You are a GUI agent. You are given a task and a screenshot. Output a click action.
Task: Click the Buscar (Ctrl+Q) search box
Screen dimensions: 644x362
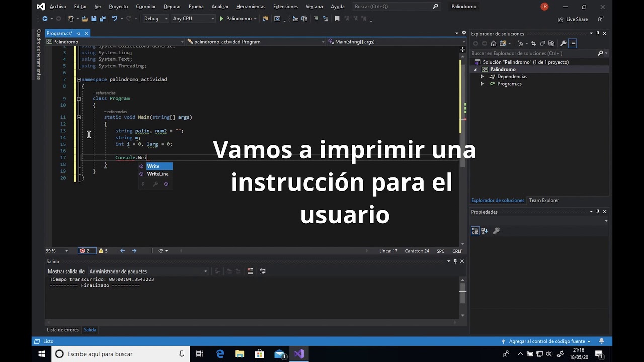(395, 7)
